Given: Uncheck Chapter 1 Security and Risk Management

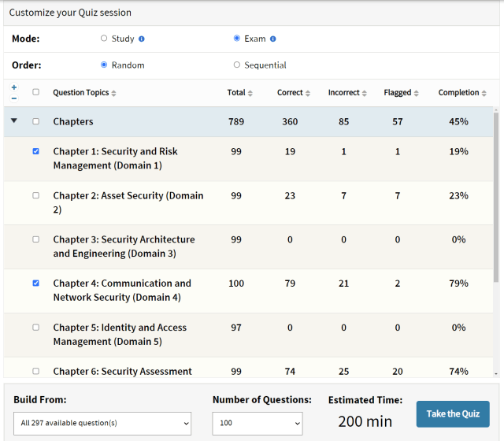Looking at the screenshot, I should click(x=35, y=151).
